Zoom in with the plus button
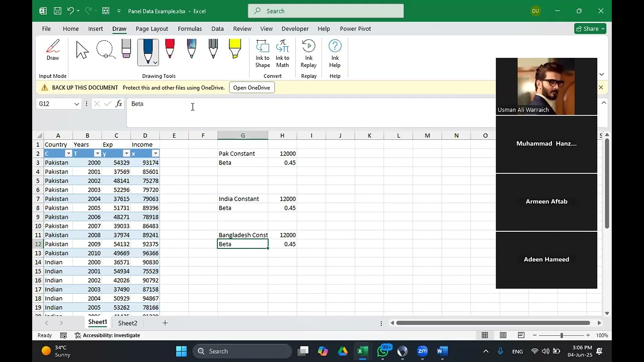The width and height of the screenshot is (644, 362). [588, 335]
